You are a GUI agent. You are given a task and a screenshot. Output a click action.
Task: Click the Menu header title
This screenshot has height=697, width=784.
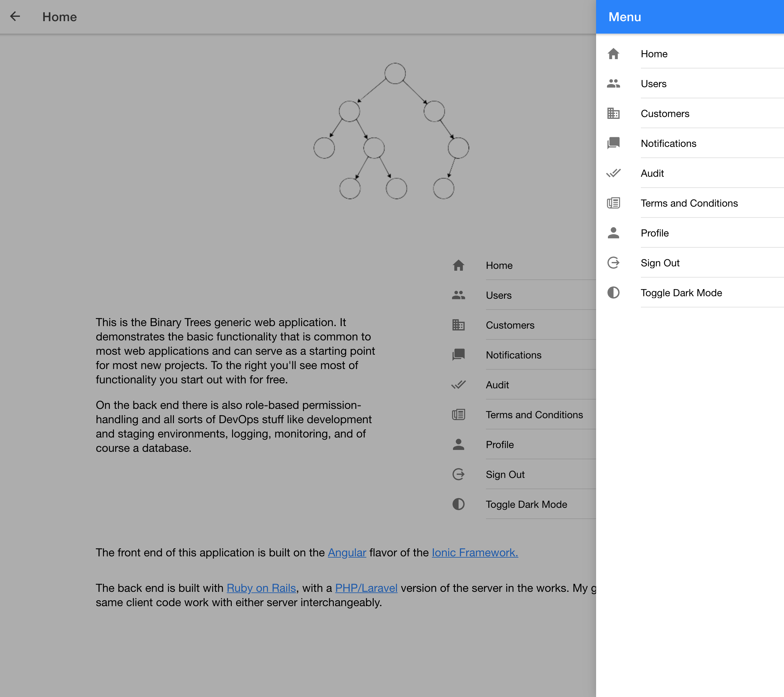point(625,17)
